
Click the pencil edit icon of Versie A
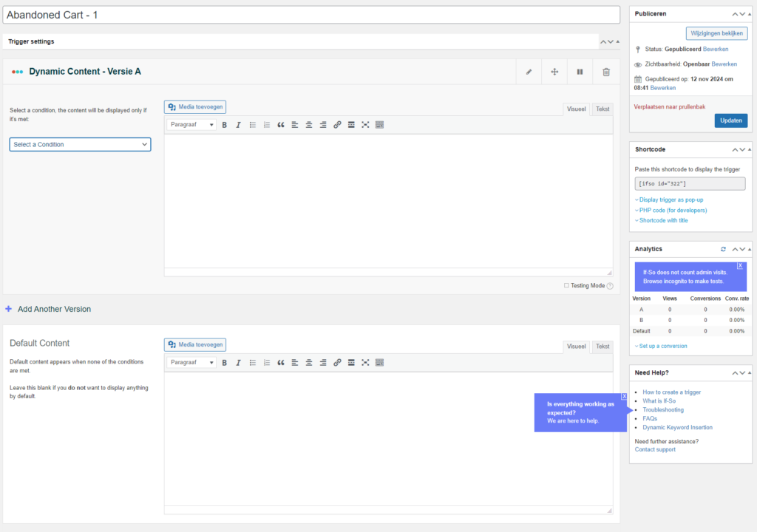[529, 72]
